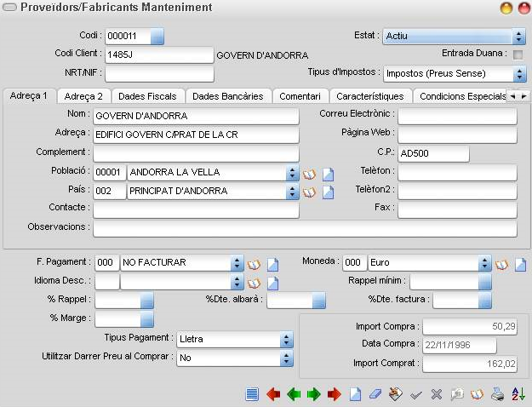
Task: Go to next record with green right arrow
Action: click(314, 394)
